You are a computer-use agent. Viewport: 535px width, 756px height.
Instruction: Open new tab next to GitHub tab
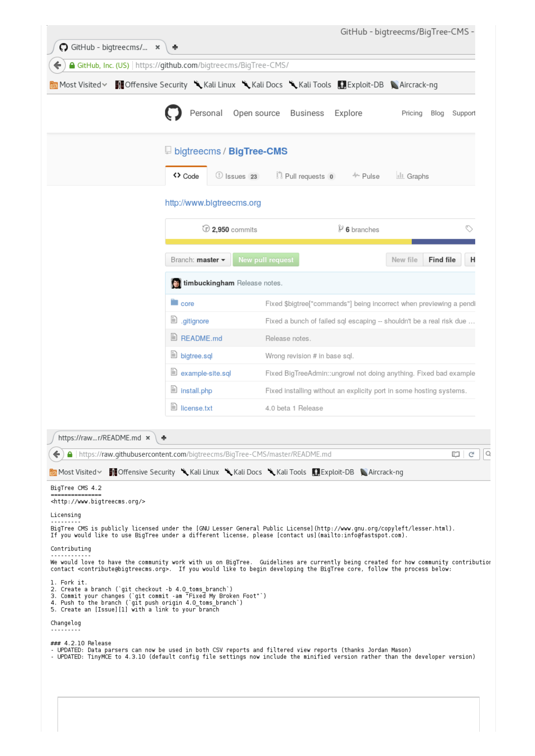pos(175,47)
